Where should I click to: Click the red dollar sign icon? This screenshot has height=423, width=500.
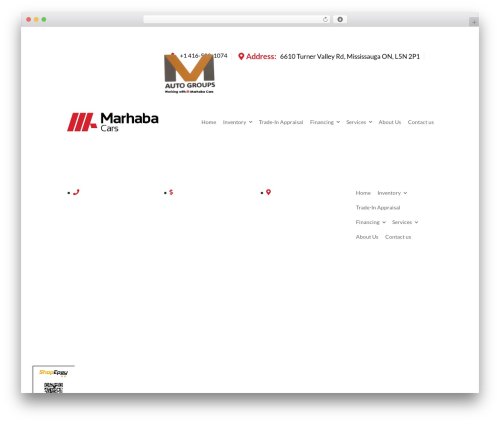click(x=171, y=192)
